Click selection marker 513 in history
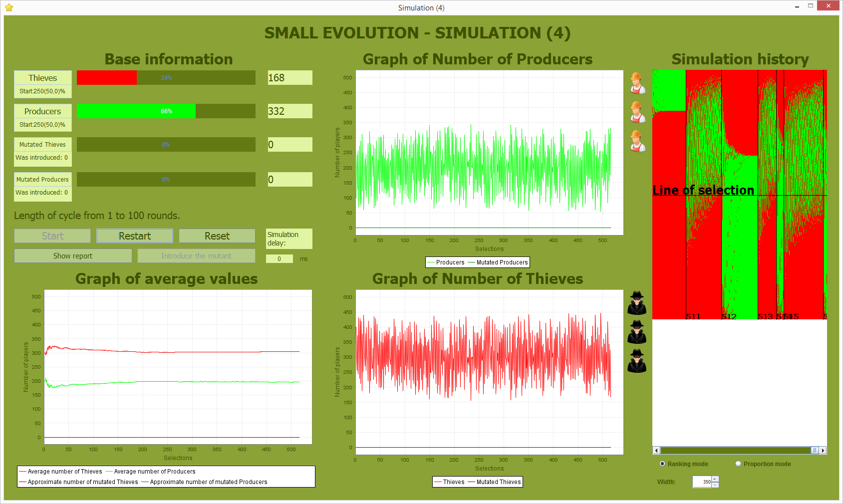The width and height of the screenshot is (843, 504). click(766, 316)
